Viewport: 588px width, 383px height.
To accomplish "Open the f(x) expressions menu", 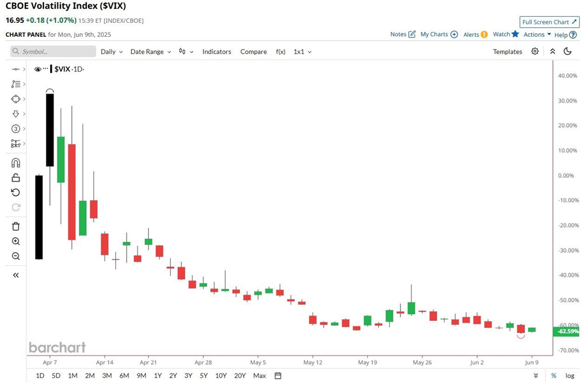I will (280, 52).
